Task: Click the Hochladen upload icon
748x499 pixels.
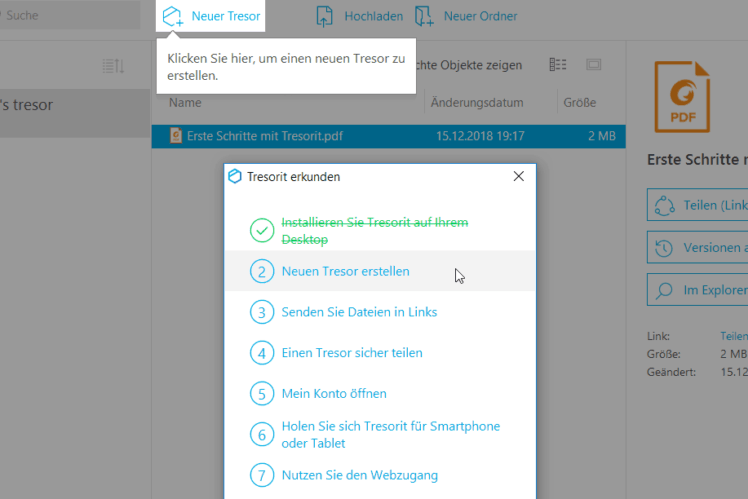Action: tap(324, 16)
